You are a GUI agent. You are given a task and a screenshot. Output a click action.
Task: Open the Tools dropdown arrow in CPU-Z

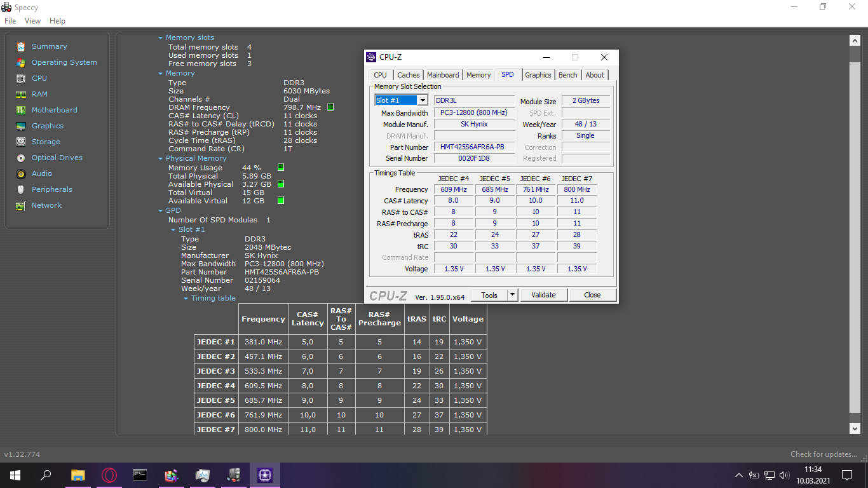click(513, 295)
